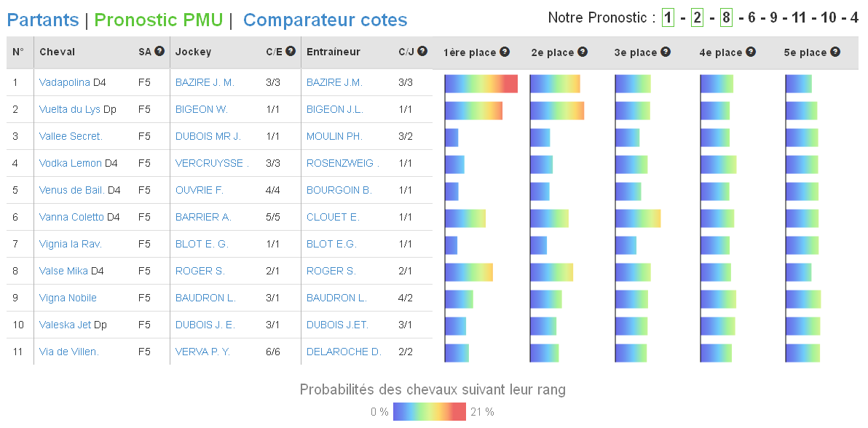The image size is (868, 428).
Task: Open Valse Mika horse link
Action: [63, 271]
